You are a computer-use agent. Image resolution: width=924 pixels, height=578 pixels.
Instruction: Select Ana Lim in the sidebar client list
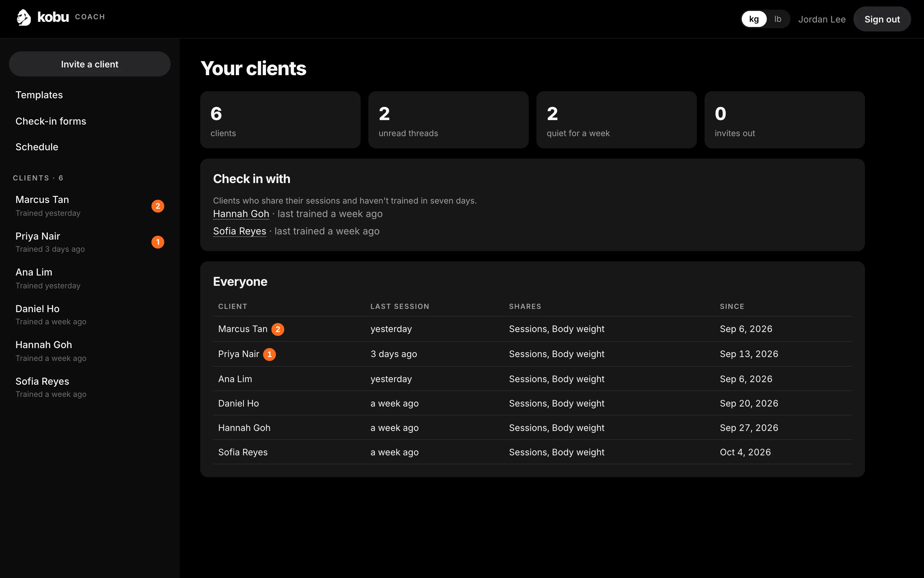(90, 279)
